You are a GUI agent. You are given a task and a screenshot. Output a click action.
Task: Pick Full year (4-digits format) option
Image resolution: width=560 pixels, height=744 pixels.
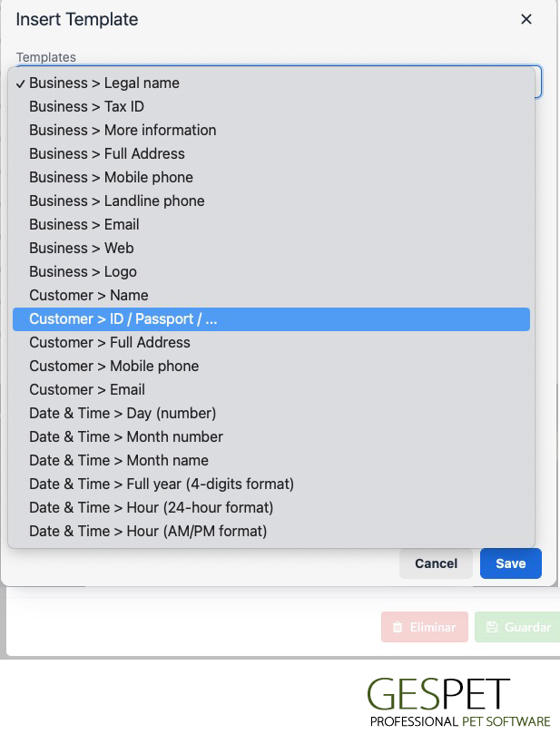tap(271, 485)
